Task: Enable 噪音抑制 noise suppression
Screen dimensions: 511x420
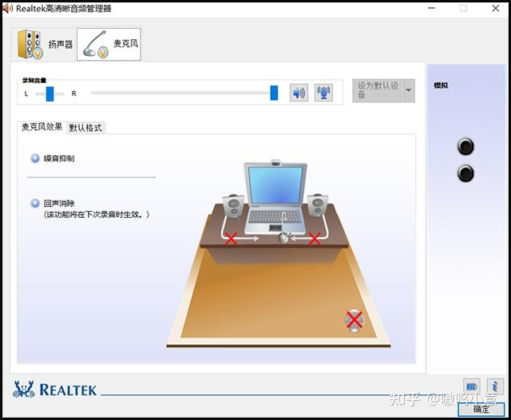Action: [35, 158]
